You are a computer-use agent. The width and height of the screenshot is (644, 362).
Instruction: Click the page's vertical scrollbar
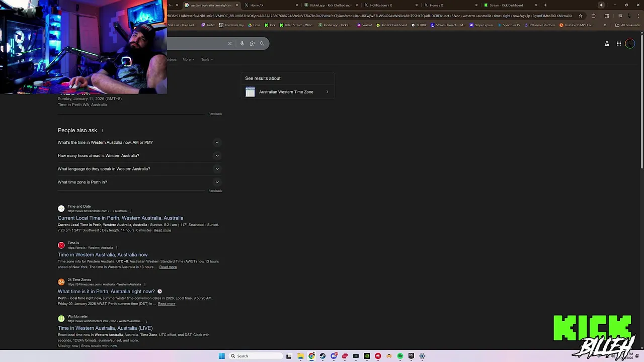pyautogui.click(x=641, y=101)
